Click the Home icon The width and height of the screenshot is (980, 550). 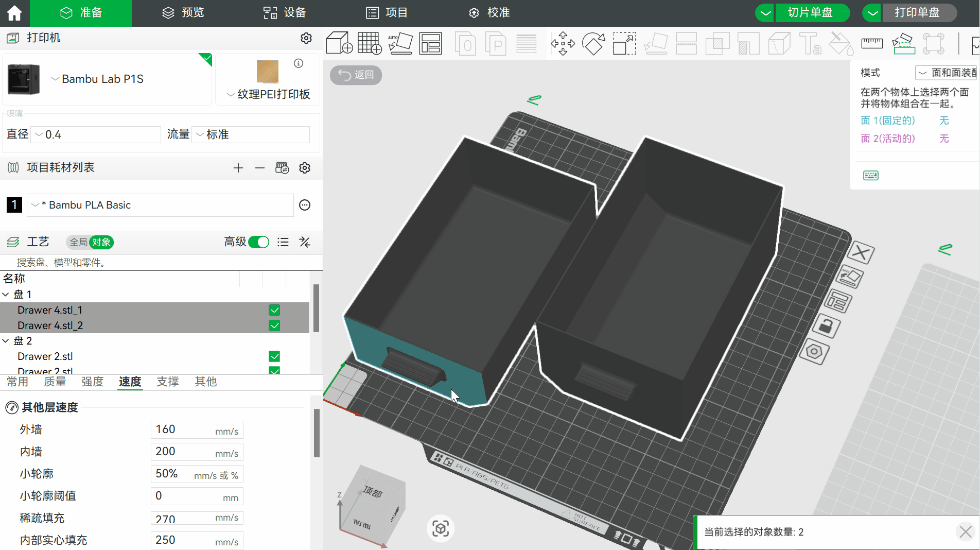pyautogui.click(x=14, y=13)
